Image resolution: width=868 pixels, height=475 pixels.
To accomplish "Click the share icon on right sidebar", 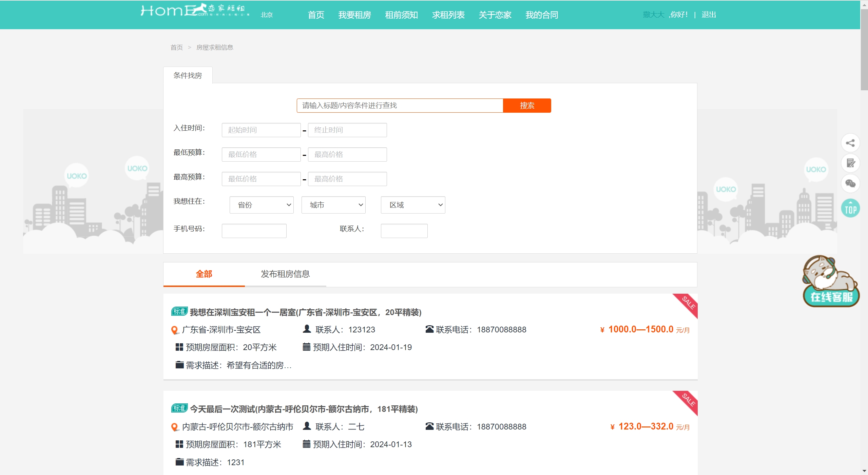I will pos(850,143).
